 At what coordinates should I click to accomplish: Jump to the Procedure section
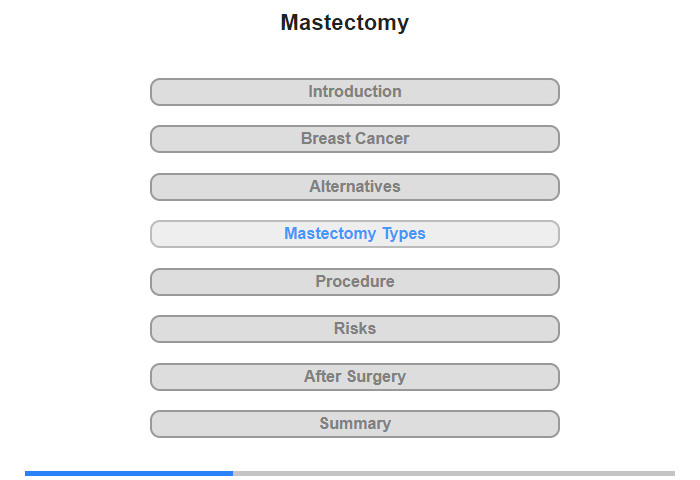(354, 282)
